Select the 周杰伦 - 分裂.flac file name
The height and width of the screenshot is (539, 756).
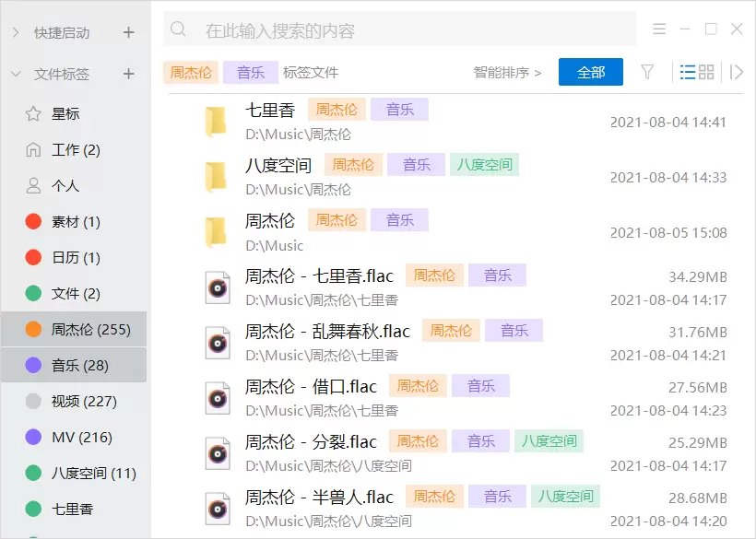point(311,441)
